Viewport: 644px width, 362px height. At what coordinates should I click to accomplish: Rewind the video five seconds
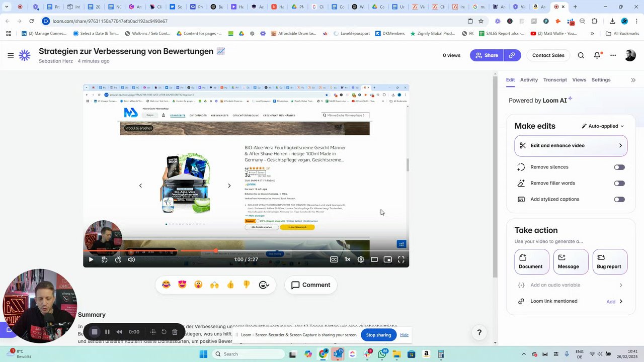(104, 259)
